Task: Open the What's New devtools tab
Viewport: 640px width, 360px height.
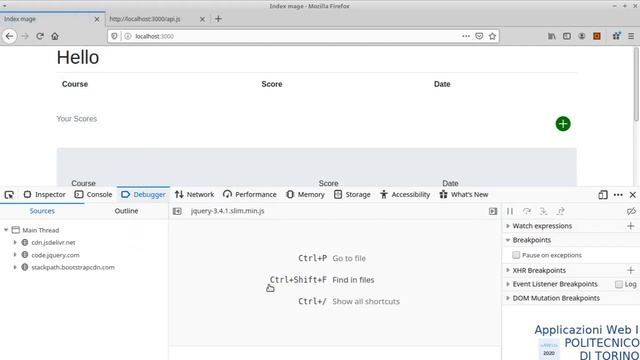Action: [x=464, y=195]
